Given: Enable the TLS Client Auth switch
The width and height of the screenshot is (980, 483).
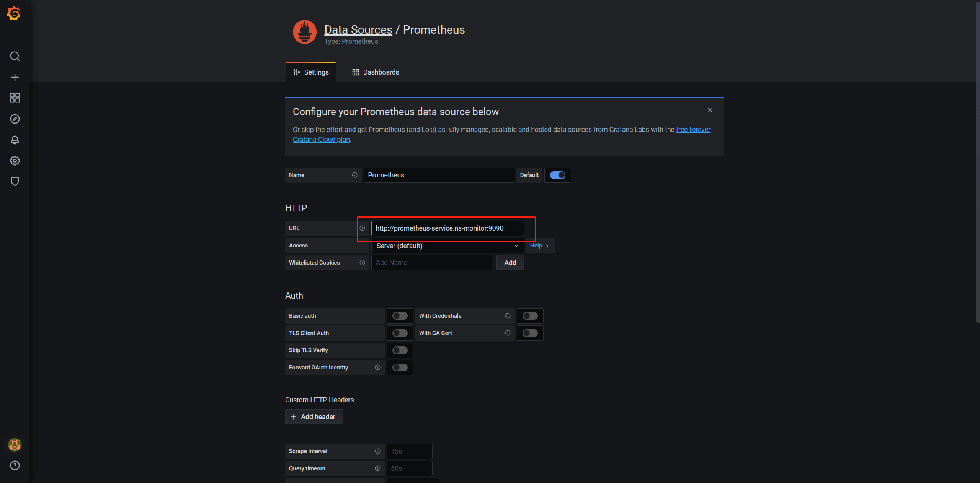Looking at the screenshot, I should coord(400,333).
